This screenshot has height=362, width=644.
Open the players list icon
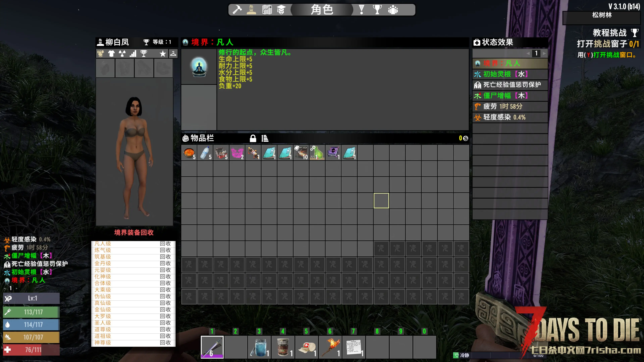393,10
